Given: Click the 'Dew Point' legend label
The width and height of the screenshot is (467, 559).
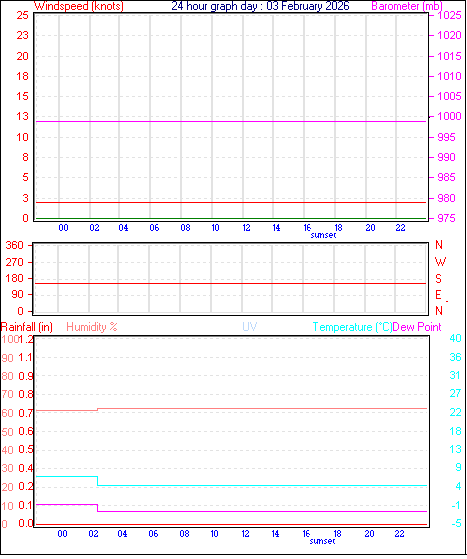Looking at the screenshot, I should pyautogui.click(x=417, y=327).
